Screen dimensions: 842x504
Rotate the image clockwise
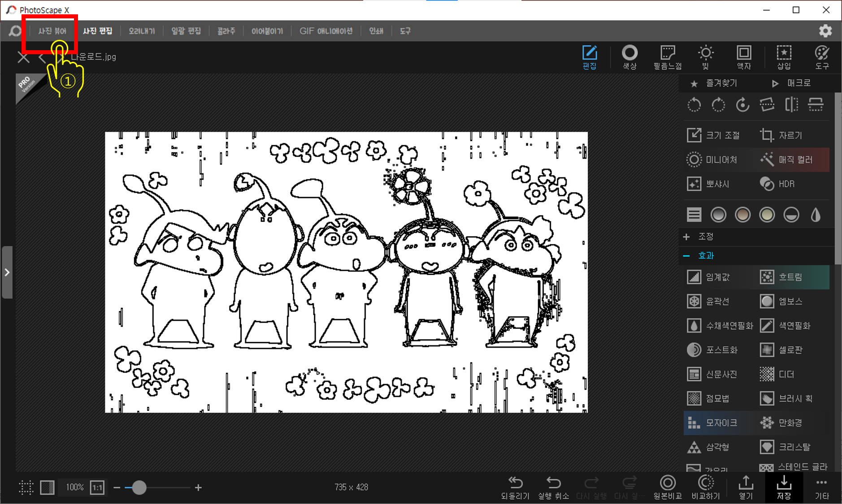point(718,105)
